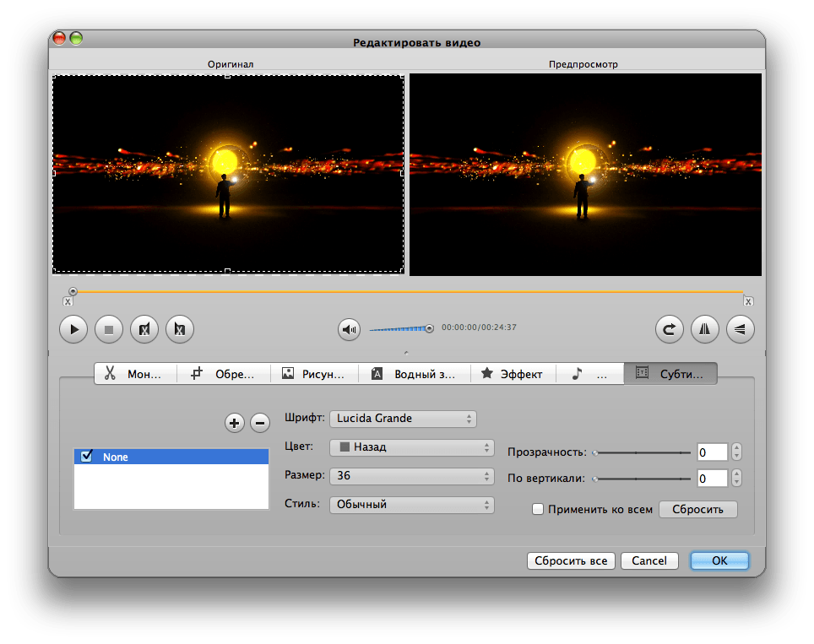Open the Цвет color dropdown
This screenshot has width=814, height=644.
click(411, 447)
